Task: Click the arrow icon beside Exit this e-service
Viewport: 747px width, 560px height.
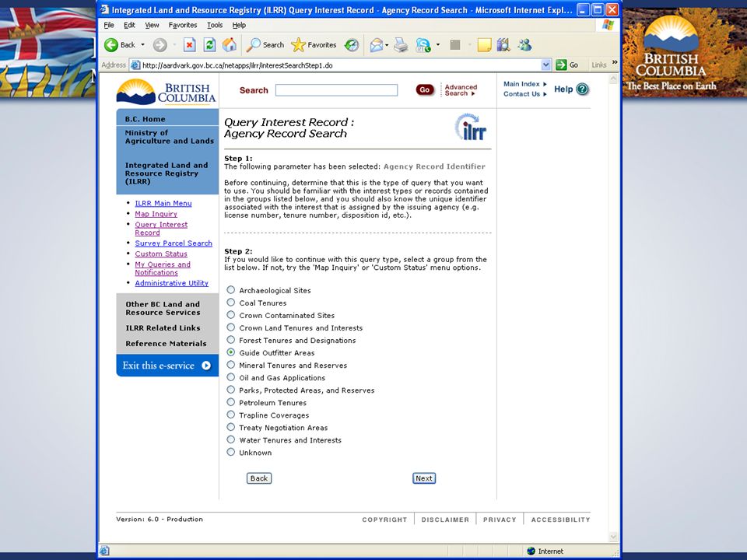Action: (x=206, y=366)
